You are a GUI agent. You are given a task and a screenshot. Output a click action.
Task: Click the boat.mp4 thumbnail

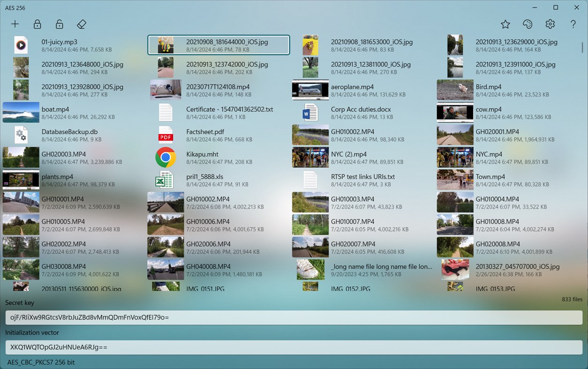pyautogui.click(x=21, y=113)
